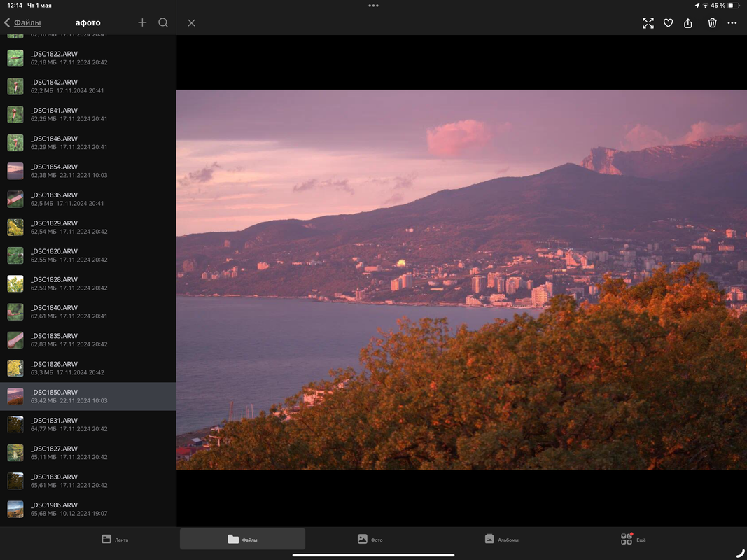Tap clock showing 12:14
747x560 pixels.
(x=15, y=6)
